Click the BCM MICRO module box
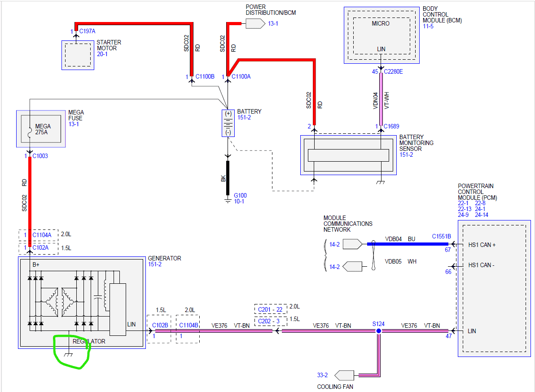 (x=381, y=35)
